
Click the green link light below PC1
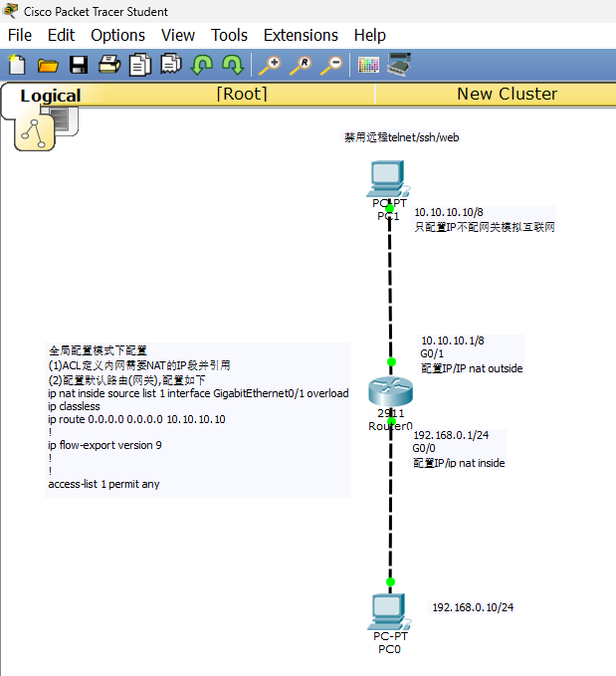(x=389, y=209)
